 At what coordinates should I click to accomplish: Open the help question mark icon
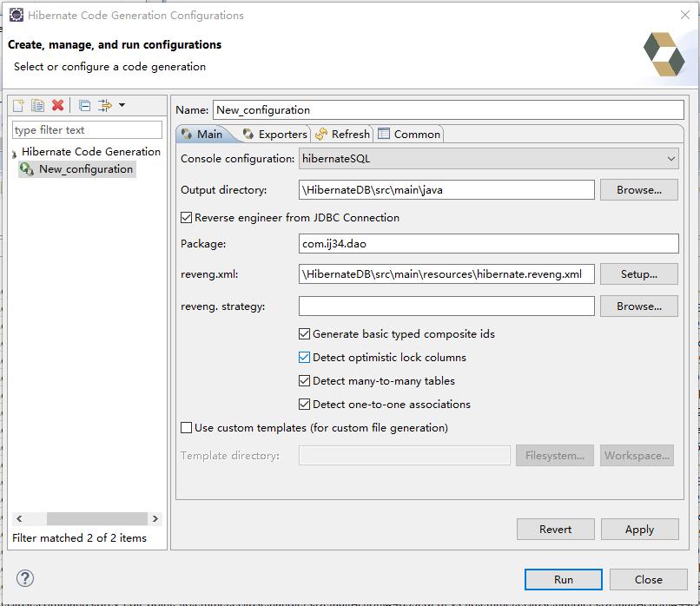click(x=25, y=578)
